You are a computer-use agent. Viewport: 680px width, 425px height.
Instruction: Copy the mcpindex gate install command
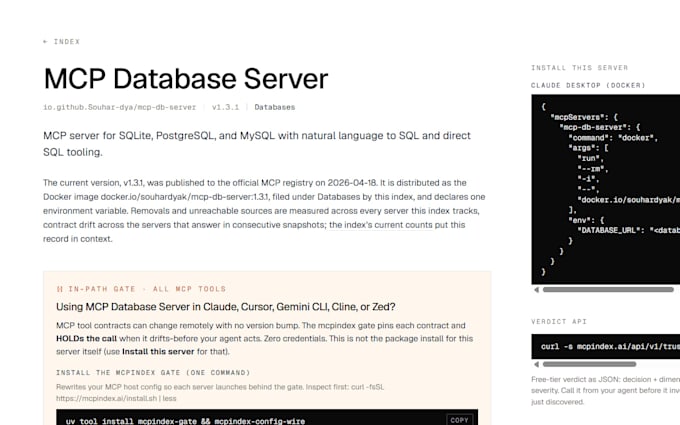(x=459, y=420)
